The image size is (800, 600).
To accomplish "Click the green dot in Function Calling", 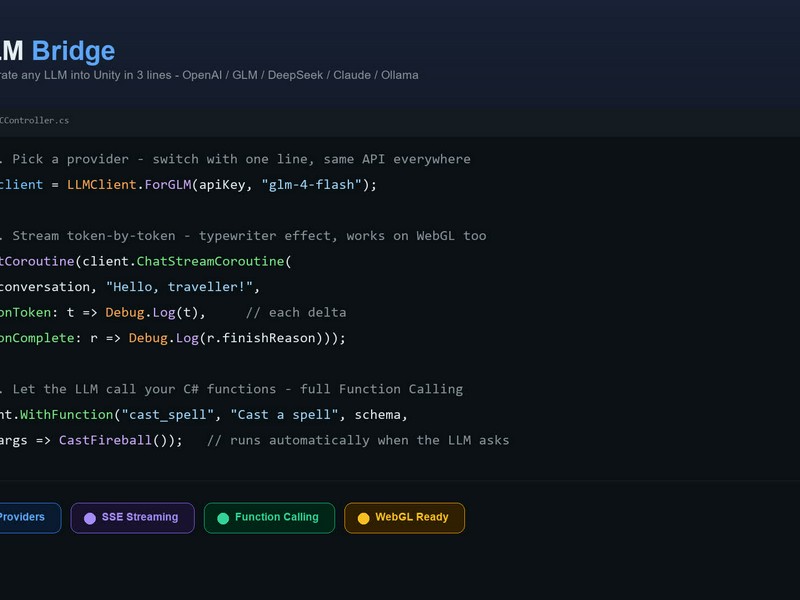I will point(223,518).
